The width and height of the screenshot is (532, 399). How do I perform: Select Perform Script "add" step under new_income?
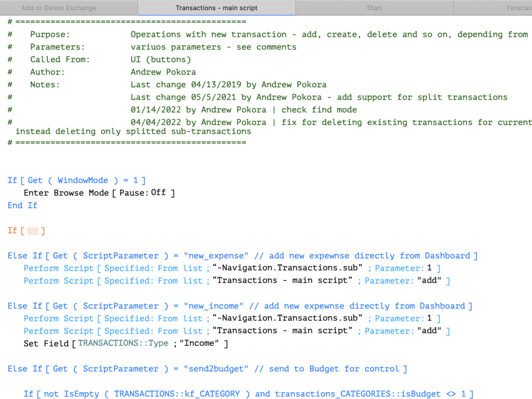pyautogui.click(x=237, y=331)
